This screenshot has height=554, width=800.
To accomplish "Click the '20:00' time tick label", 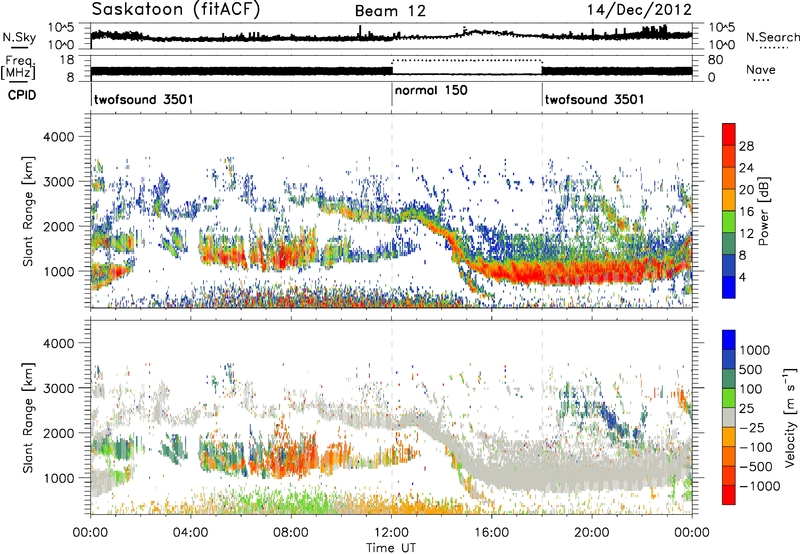I will coord(591,533).
